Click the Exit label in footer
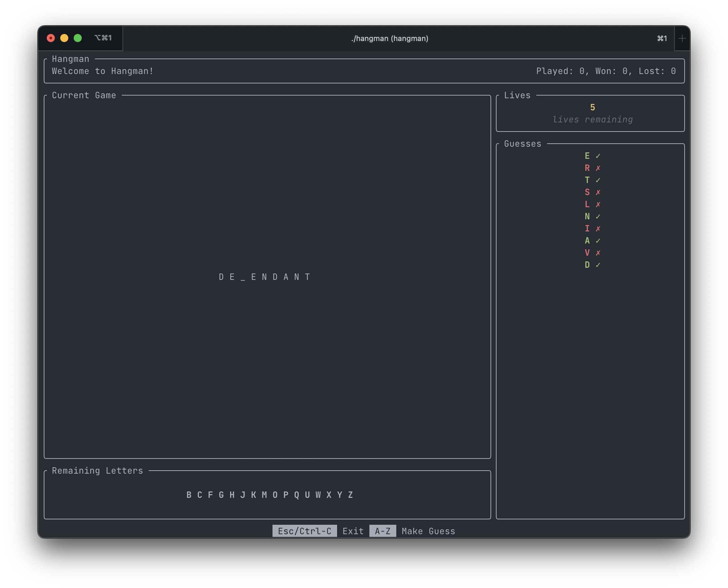Viewport: 728px width, 588px height. (x=353, y=531)
